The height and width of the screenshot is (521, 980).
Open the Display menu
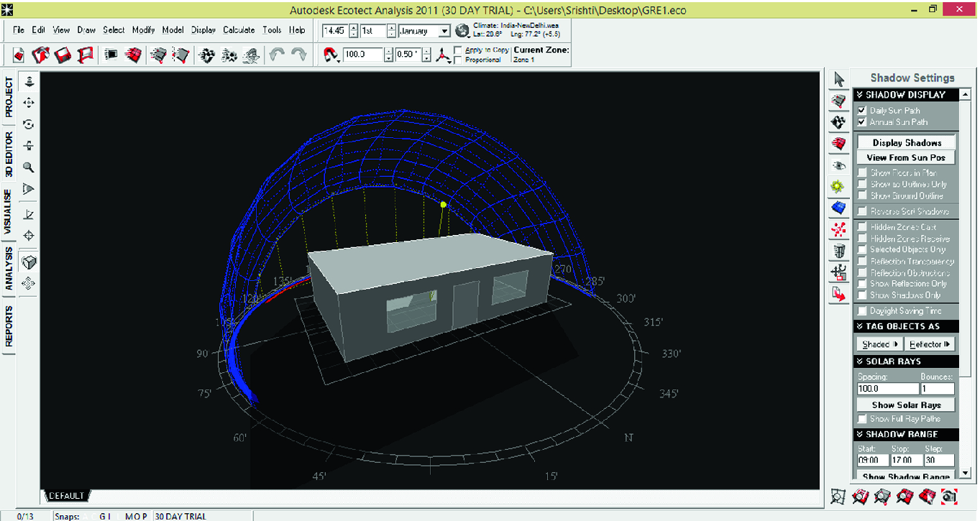[x=203, y=30]
